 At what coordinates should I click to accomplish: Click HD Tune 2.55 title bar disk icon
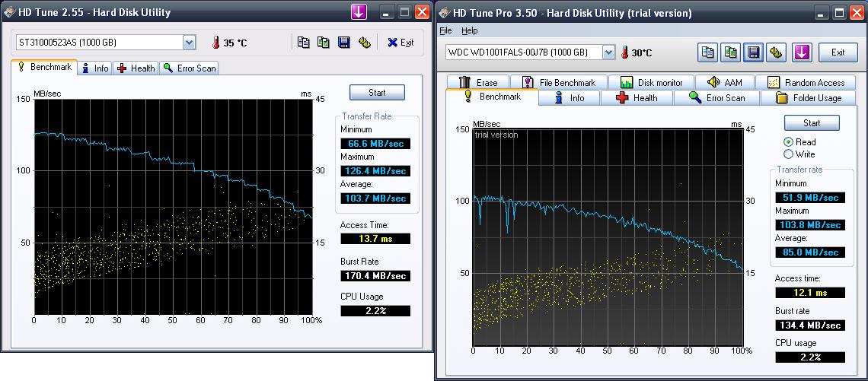click(9, 12)
